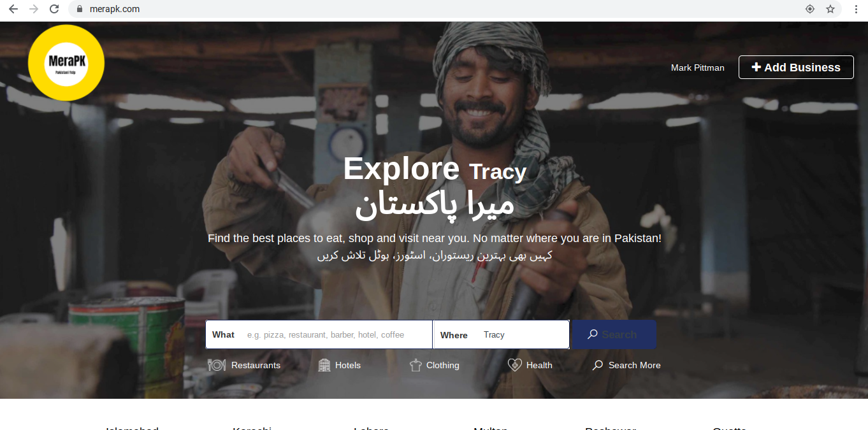Click the browser back arrow

(x=13, y=9)
